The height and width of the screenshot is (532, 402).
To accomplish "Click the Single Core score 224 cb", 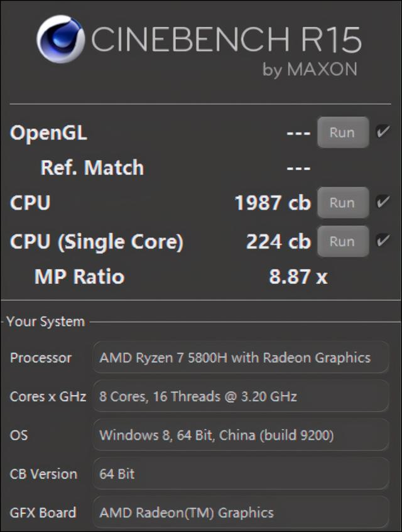I will (x=278, y=241).
